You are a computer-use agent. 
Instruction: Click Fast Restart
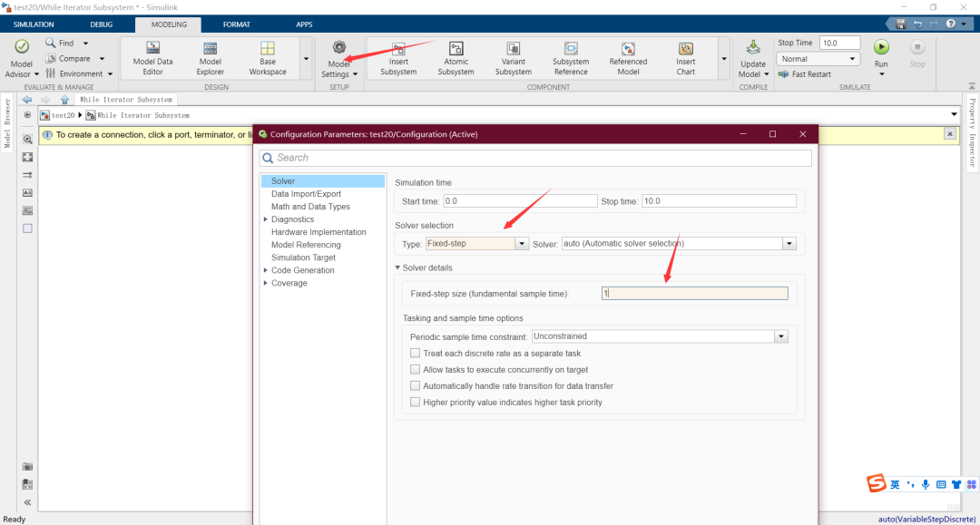click(805, 74)
